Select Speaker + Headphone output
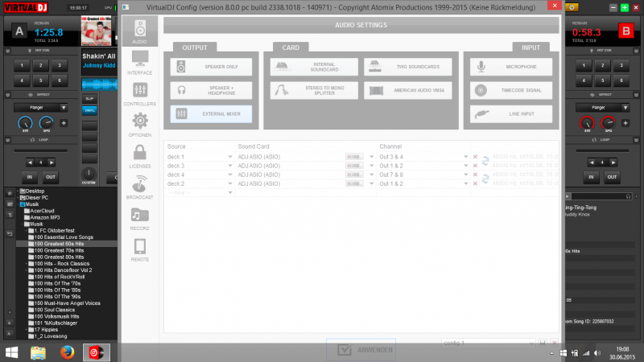The image size is (644, 362). (211, 90)
